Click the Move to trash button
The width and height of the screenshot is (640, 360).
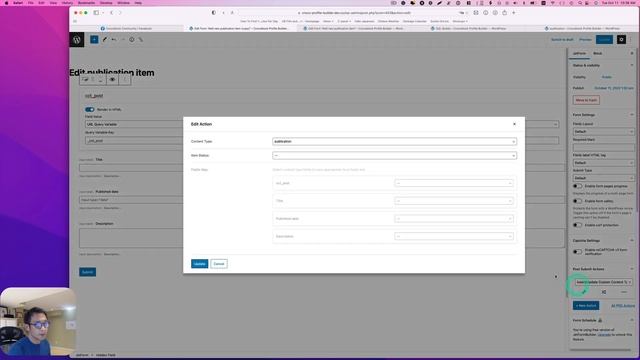point(586,100)
